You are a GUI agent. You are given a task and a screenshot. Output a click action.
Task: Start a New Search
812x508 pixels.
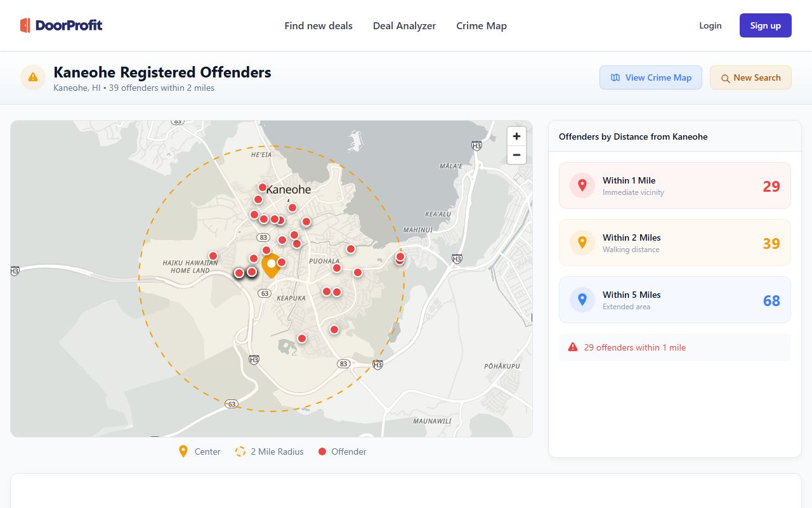pyautogui.click(x=750, y=77)
